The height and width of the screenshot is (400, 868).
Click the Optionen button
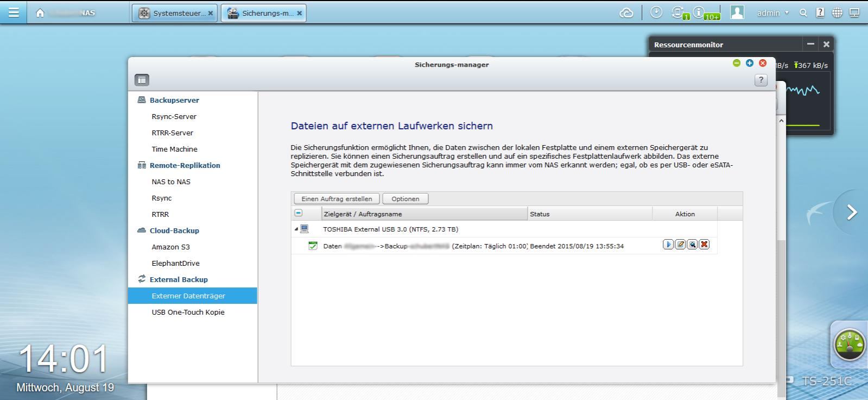(x=406, y=198)
